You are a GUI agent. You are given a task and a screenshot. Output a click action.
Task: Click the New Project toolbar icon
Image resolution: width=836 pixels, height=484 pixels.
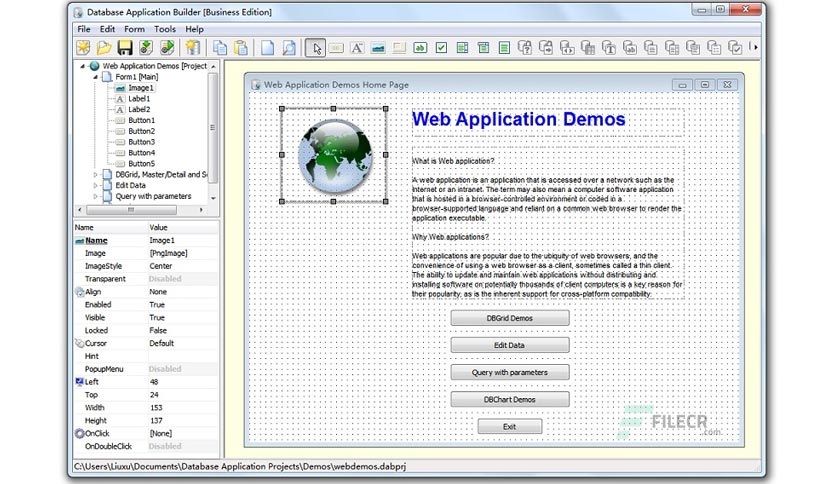click(83, 48)
